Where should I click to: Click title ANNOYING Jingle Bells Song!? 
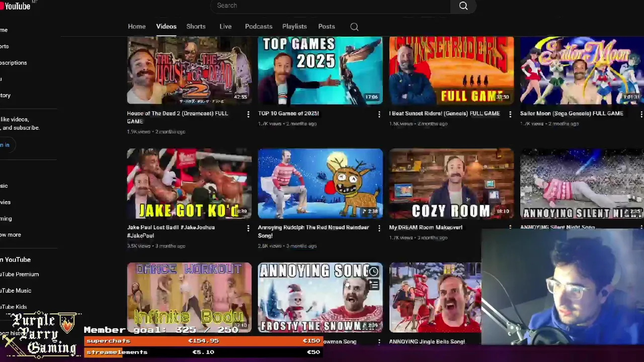(427, 341)
